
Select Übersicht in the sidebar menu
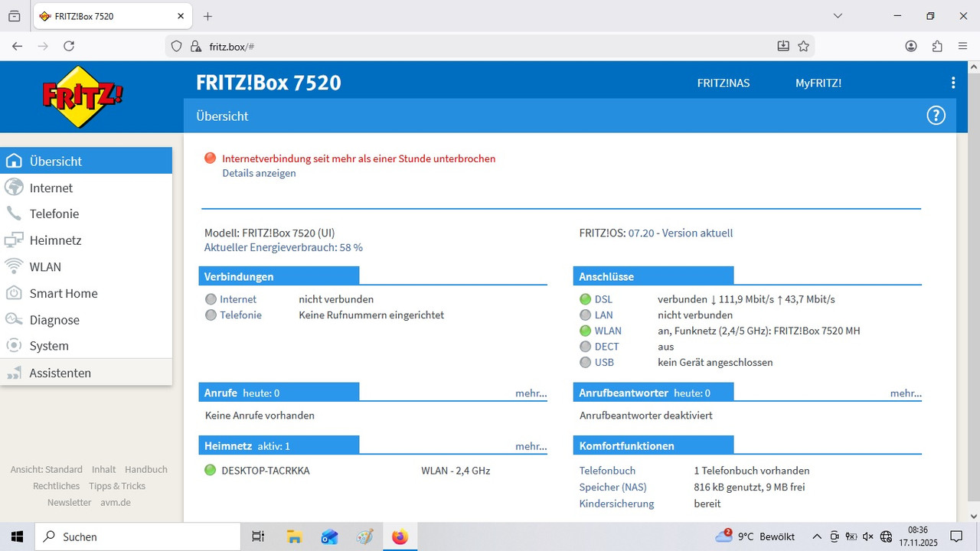pyautogui.click(x=86, y=161)
